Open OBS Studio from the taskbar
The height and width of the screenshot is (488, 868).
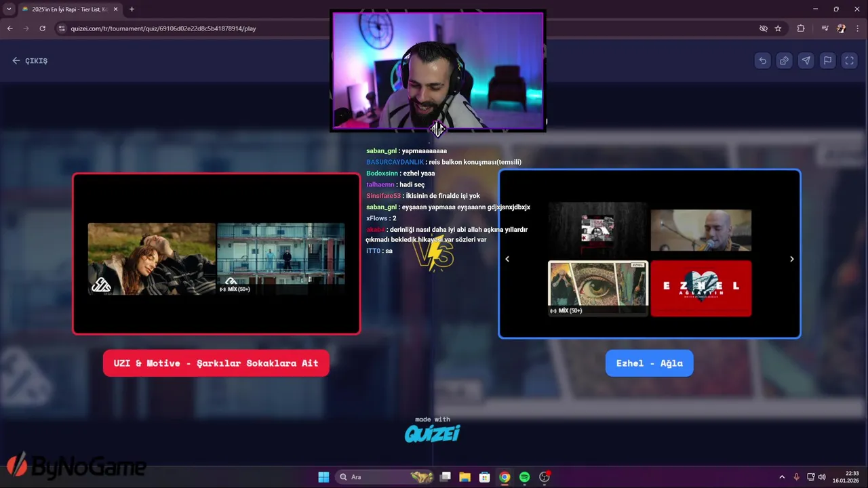coord(545,477)
